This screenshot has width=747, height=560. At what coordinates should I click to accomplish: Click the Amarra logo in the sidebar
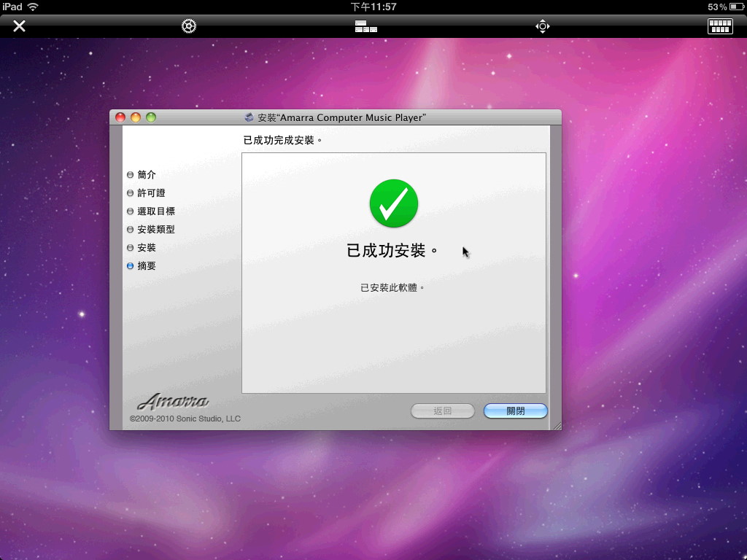pyautogui.click(x=173, y=402)
